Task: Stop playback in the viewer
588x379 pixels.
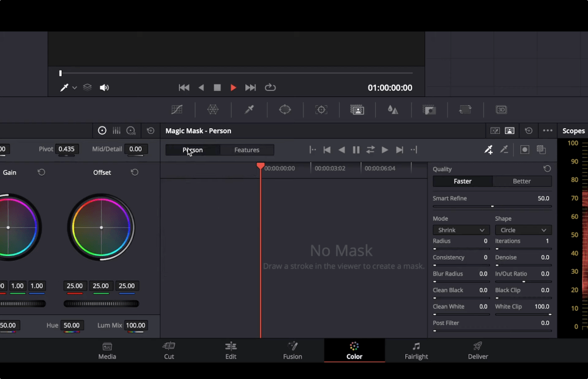Action: coord(217,88)
